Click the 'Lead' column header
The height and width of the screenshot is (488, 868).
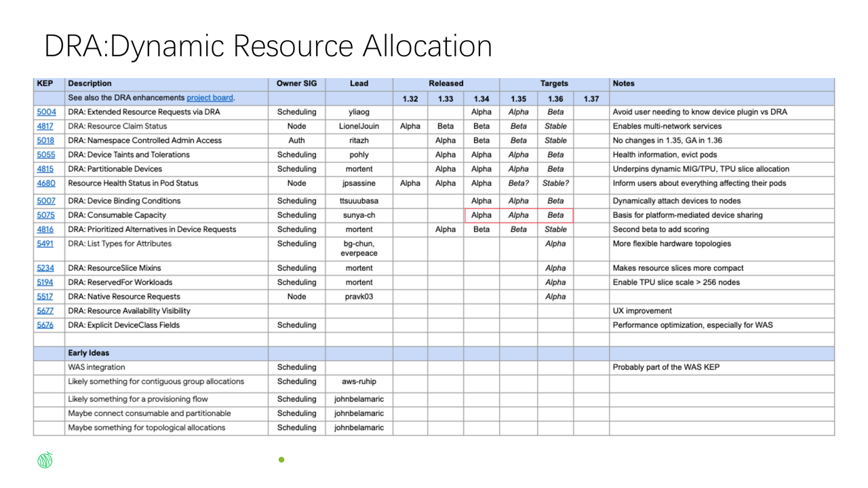pos(359,83)
